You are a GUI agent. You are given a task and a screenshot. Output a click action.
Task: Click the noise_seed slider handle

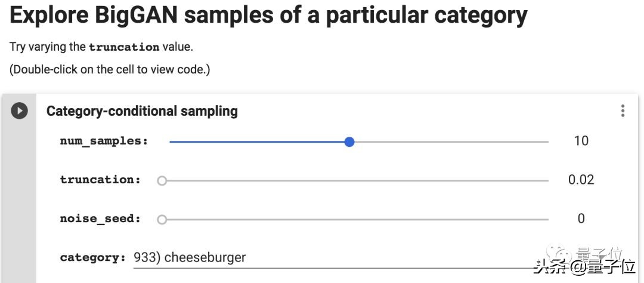click(162, 219)
